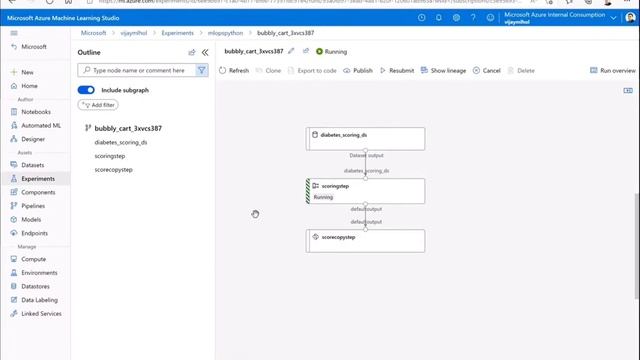Open Home in sidebar
Image resolution: width=640 pixels, height=360 pixels.
(24, 86)
